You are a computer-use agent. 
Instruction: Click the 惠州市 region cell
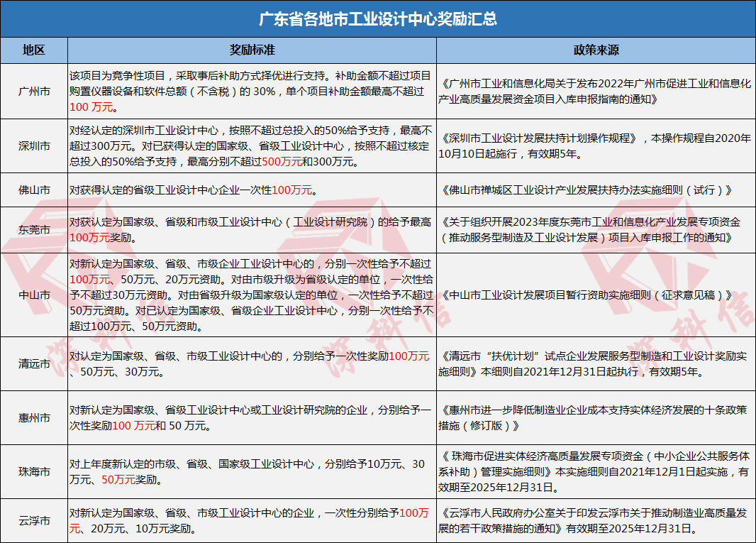coord(34,418)
